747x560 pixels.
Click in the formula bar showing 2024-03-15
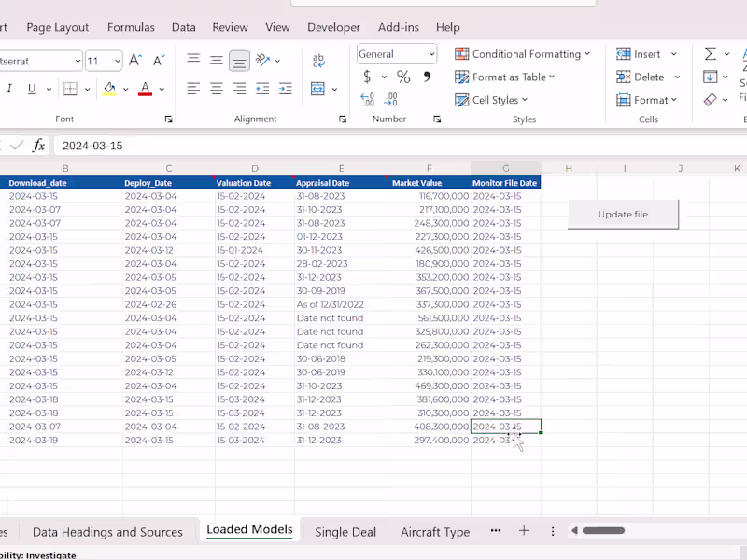coord(401,146)
